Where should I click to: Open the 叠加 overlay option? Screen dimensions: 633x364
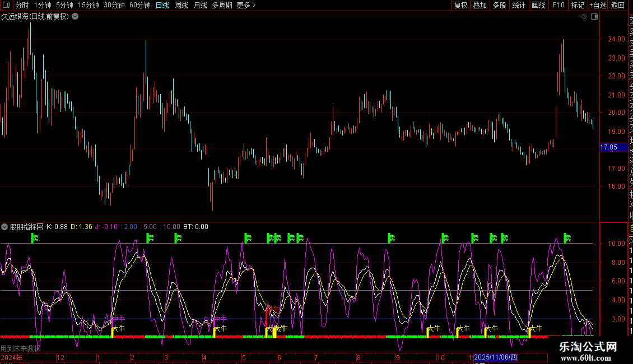coord(480,5)
